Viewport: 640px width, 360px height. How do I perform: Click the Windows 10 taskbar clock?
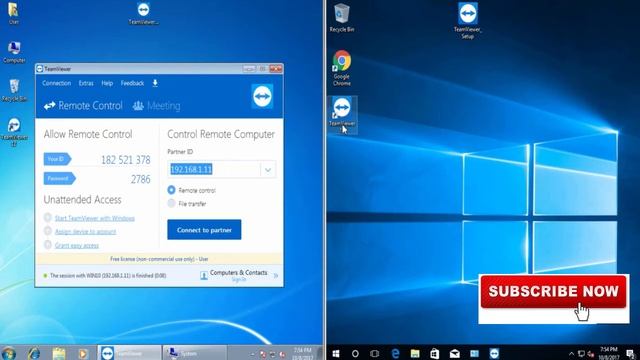[609, 353]
